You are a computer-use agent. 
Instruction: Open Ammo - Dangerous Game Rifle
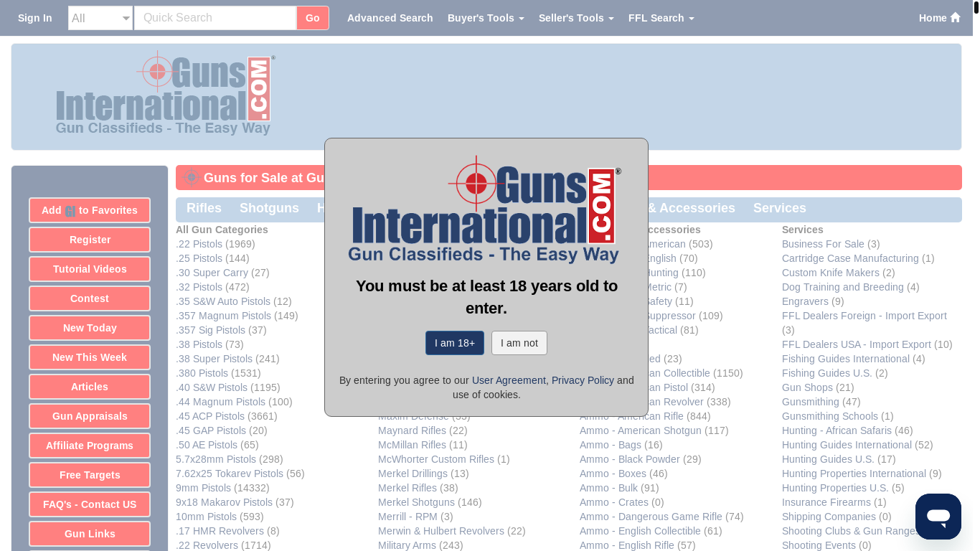pos(651,517)
